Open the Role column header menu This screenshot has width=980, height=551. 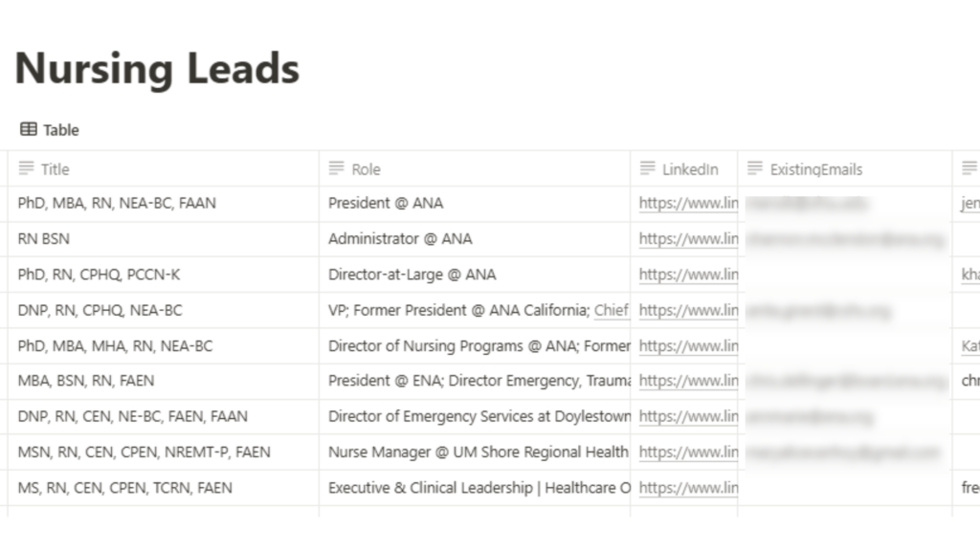click(x=475, y=168)
